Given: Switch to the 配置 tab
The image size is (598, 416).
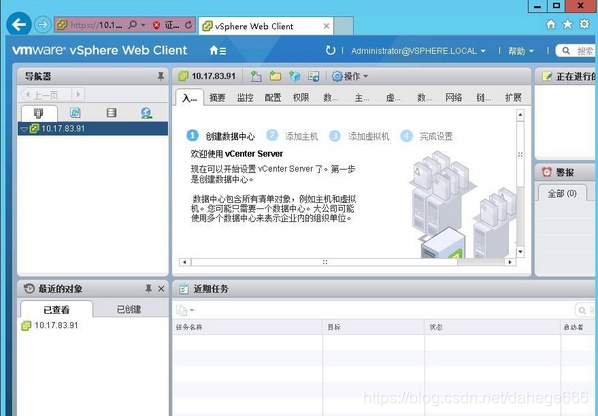Looking at the screenshot, I should tap(273, 98).
